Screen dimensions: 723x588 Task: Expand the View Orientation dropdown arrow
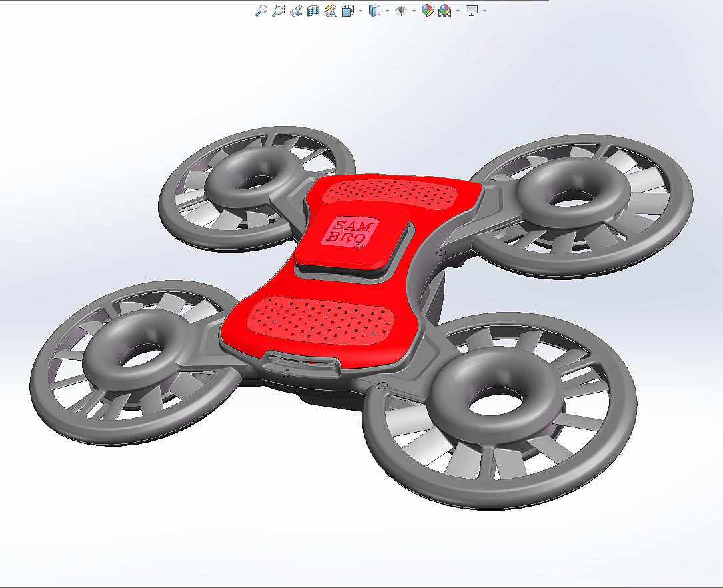(361, 11)
